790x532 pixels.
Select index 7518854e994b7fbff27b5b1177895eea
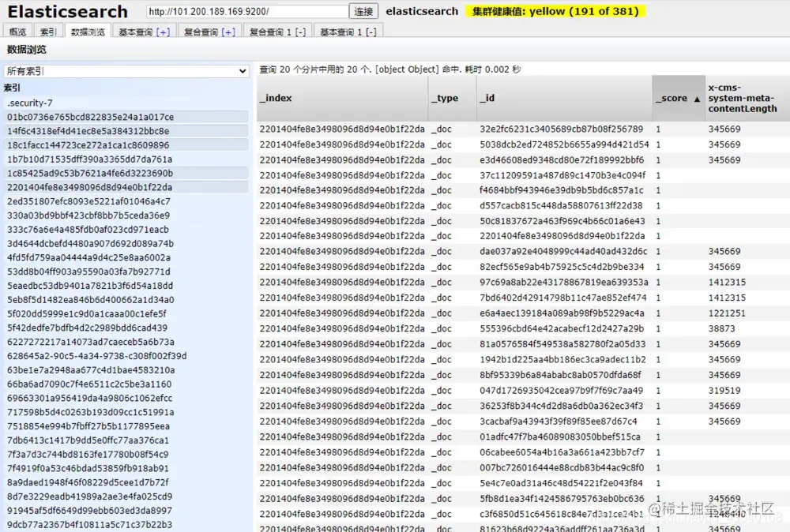point(126,426)
